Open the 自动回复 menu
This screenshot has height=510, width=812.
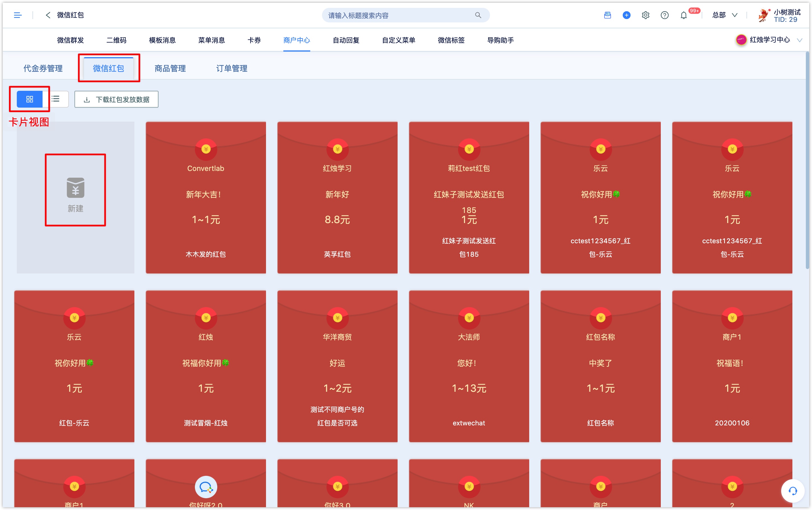point(346,40)
